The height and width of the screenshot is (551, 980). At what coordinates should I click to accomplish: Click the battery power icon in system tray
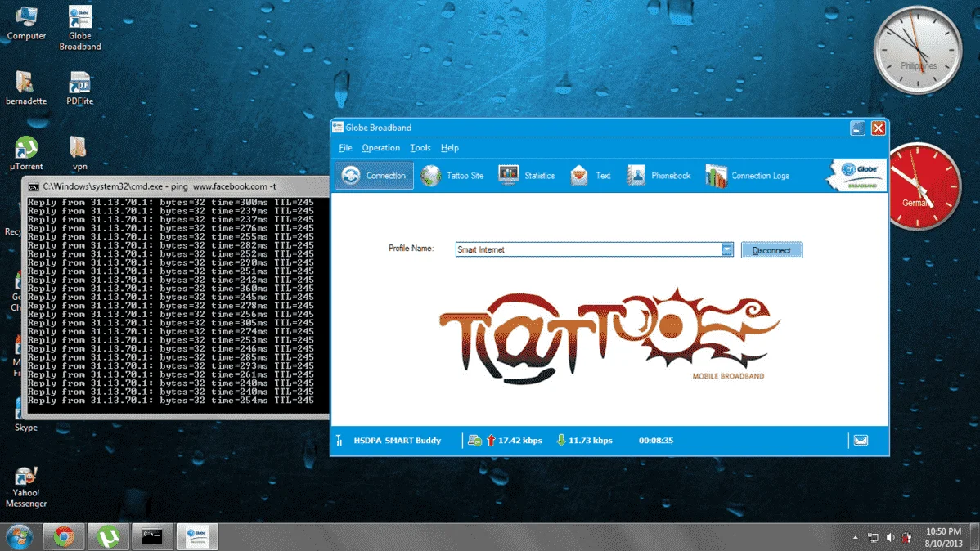pyautogui.click(x=907, y=537)
